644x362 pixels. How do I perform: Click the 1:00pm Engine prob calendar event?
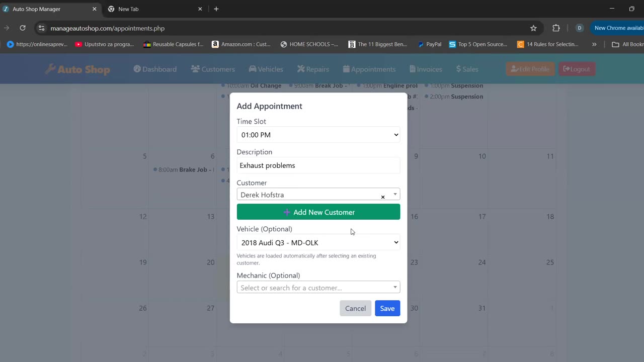[x=387, y=85]
